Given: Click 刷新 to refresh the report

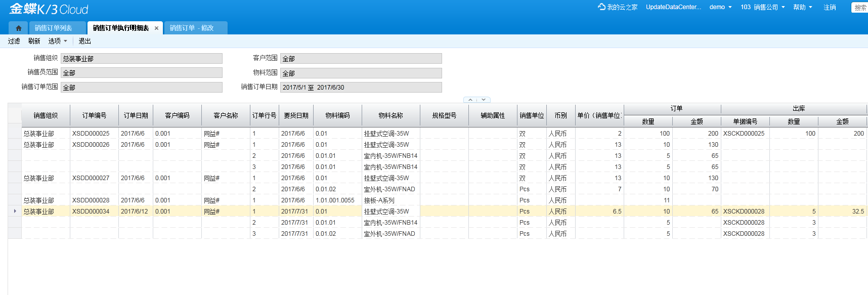Looking at the screenshot, I should pos(34,41).
